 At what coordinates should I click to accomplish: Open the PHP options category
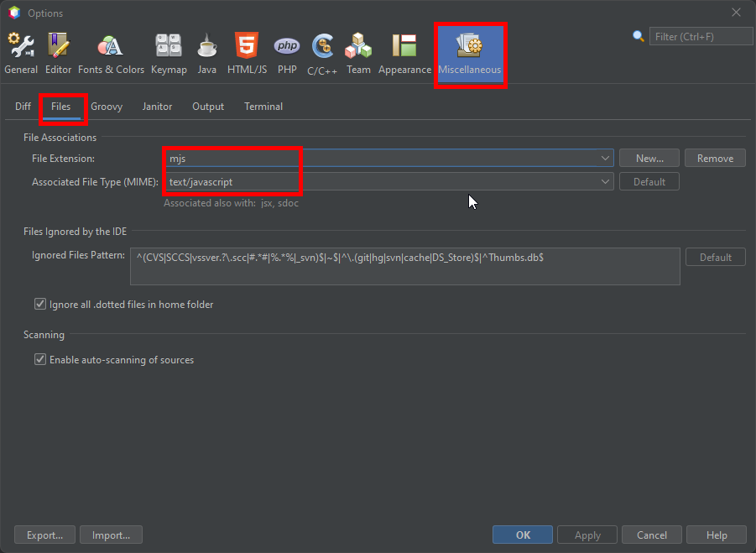[x=287, y=54]
